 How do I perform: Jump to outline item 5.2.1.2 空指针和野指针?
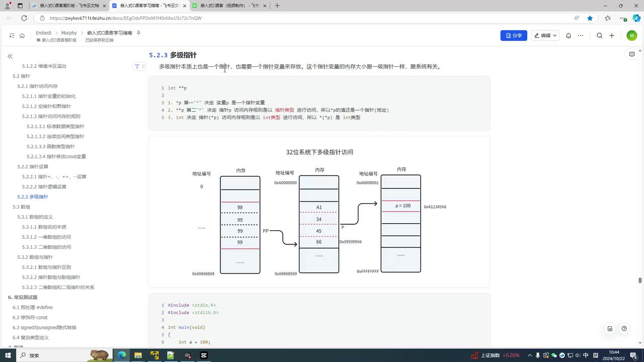pyautogui.click(x=46, y=106)
